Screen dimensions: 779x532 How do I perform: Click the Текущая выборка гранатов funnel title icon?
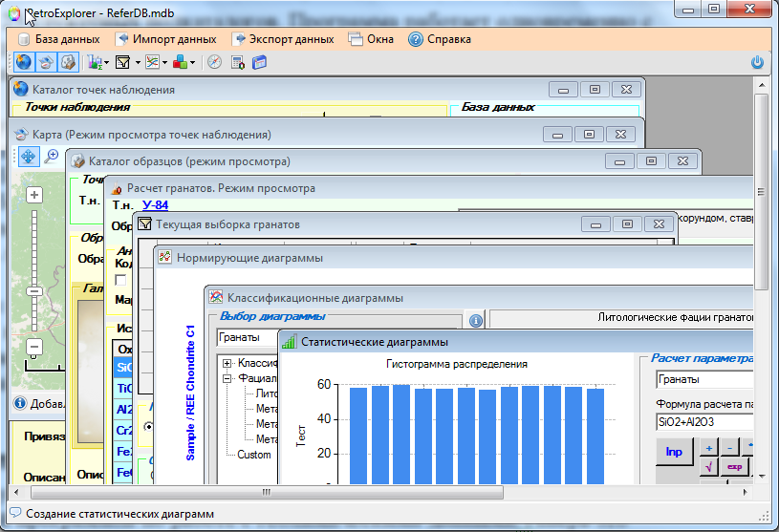click(144, 223)
